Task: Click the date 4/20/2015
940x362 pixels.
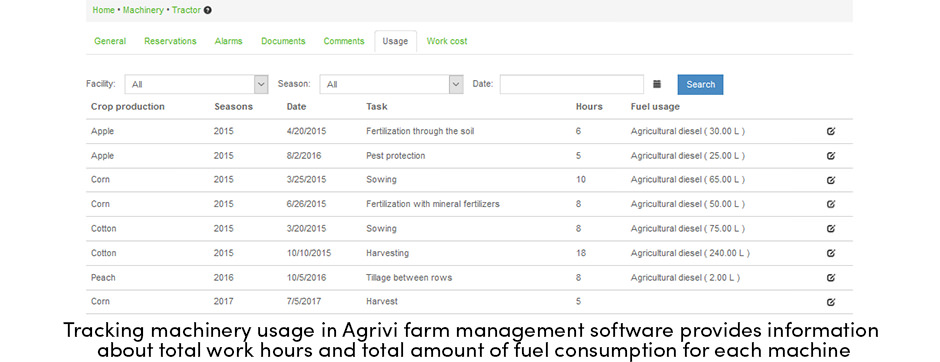Action: [x=306, y=131]
